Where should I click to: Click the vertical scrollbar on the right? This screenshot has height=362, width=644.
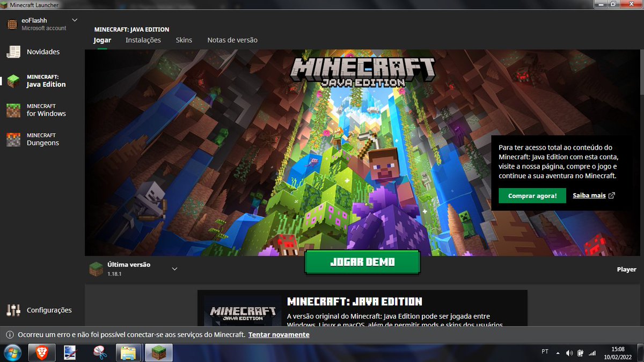[x=641, y=72]
